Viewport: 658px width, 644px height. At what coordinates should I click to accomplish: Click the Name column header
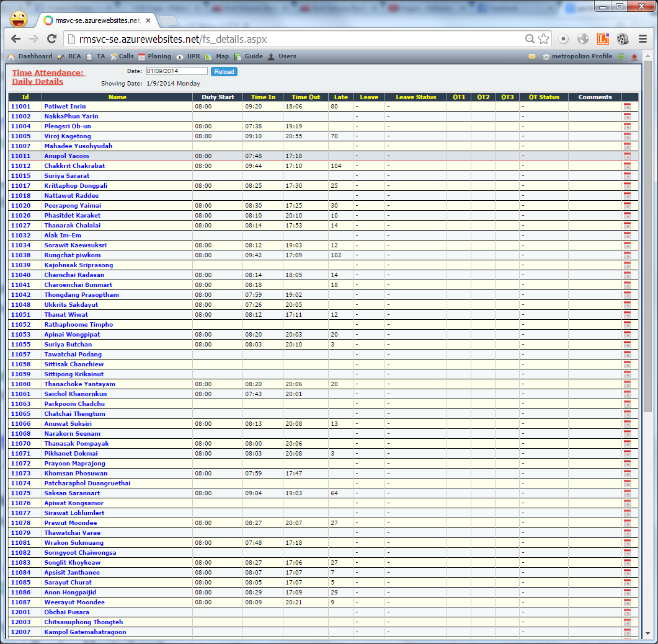tap(117, 97)
